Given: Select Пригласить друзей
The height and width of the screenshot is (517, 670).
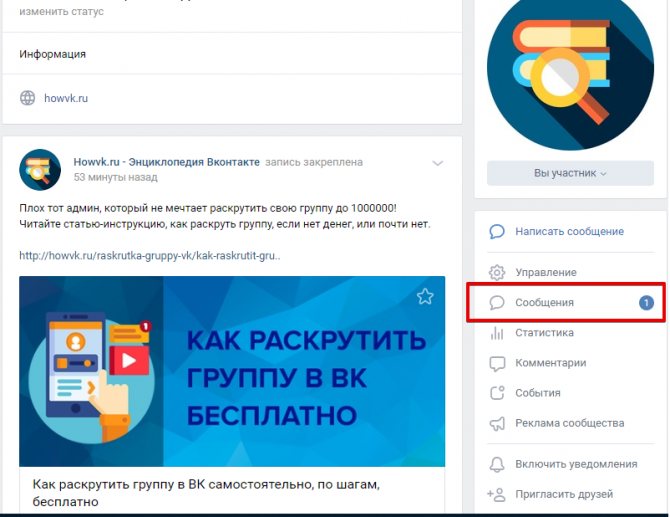Looking at the screenshot, I should tap(564, 494).
